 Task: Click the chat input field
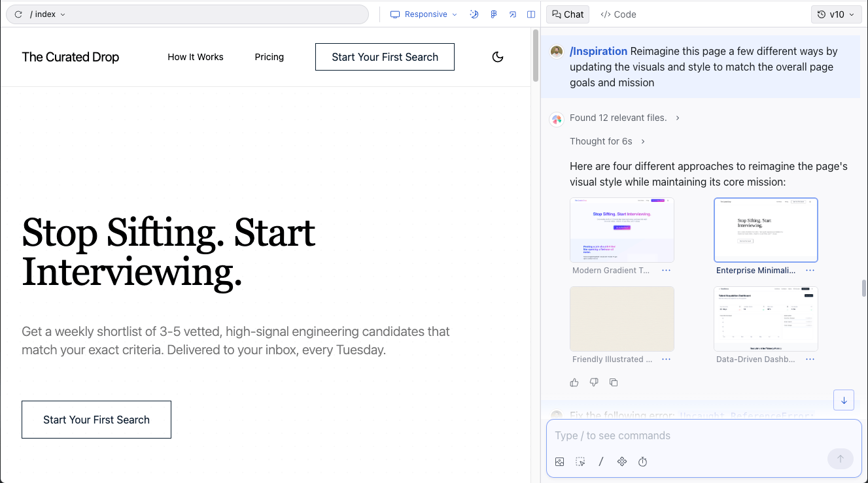(704, 435)
